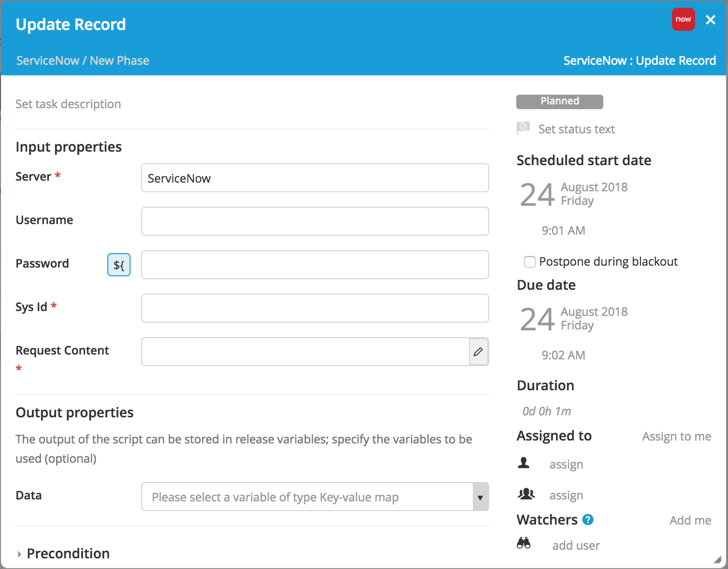Click the watchers binoculars icon
The image size is (728, 569).
524,543
